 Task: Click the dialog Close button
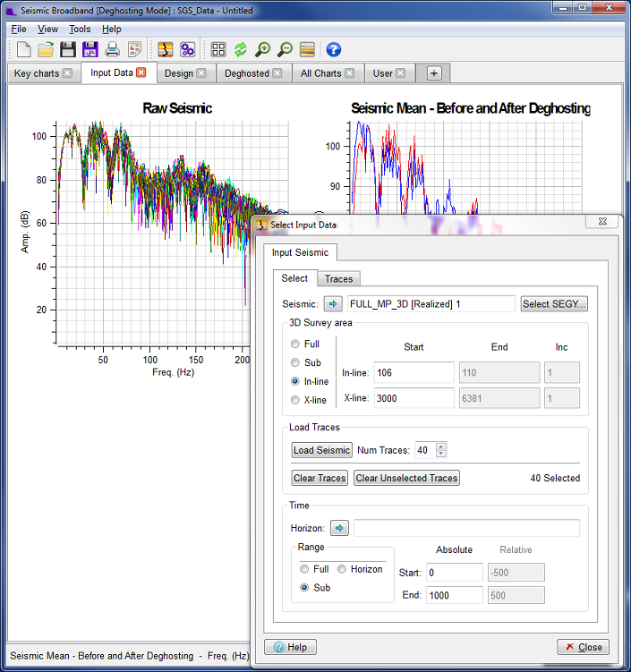point(583,647)
